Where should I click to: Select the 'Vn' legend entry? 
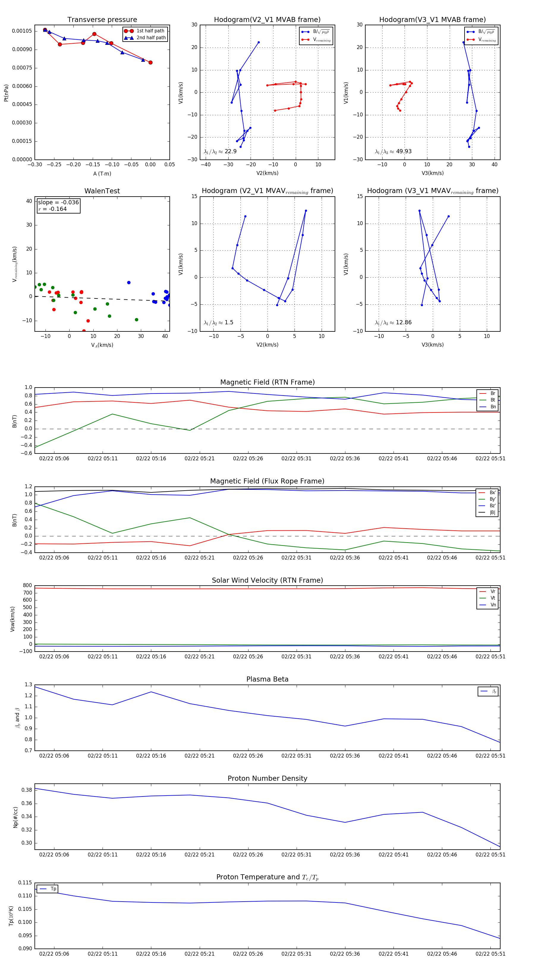487,605
